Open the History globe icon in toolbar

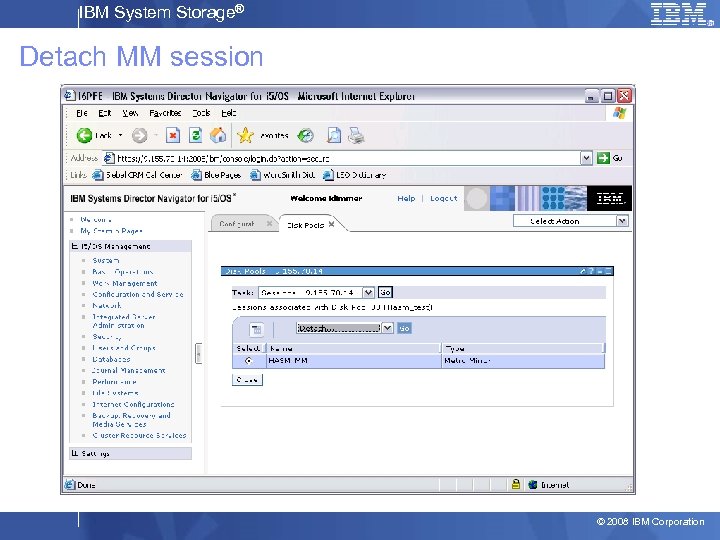click(305, 135)
